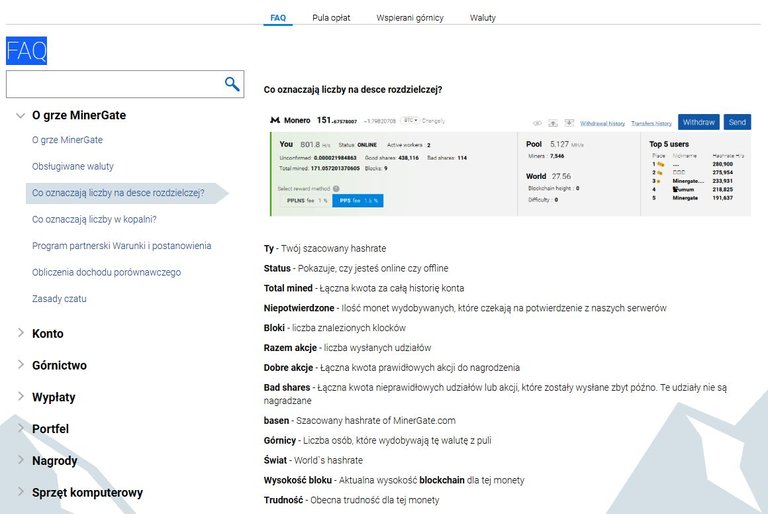Click the Konto section heading

point(48,334)
